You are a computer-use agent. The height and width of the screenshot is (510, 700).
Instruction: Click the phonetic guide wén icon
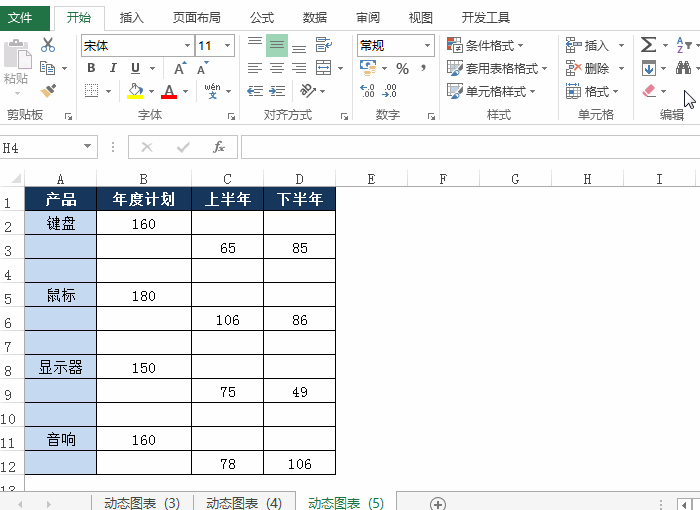click(x=212, y=91)
